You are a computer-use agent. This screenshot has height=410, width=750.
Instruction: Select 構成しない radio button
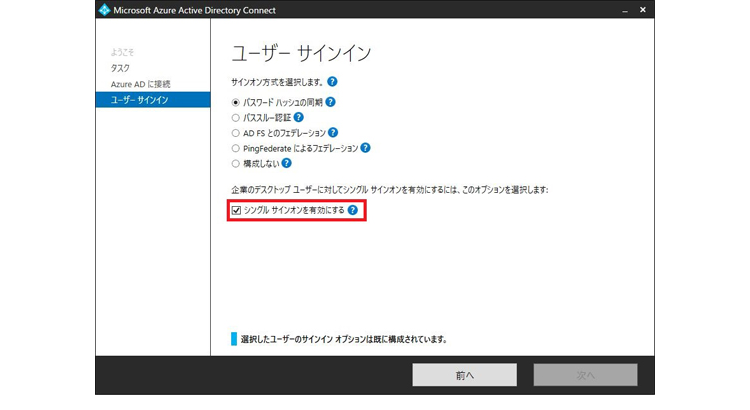(235, 164)
